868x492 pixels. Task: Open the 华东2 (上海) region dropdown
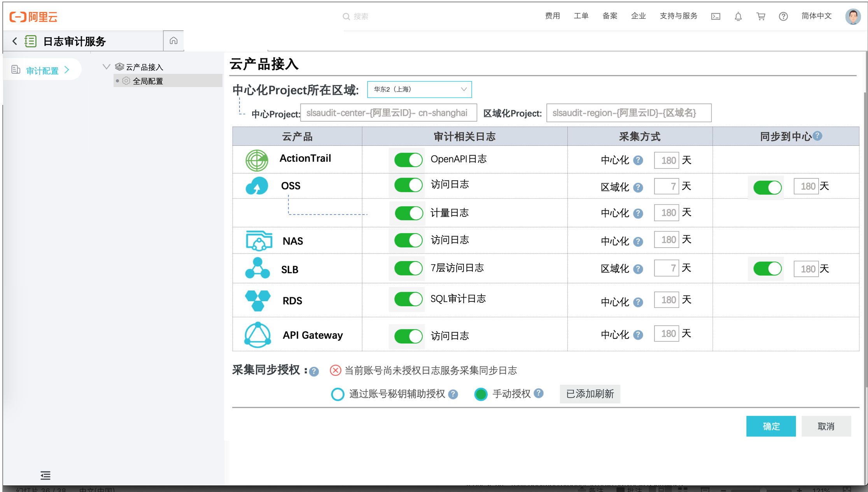(420, 89)
